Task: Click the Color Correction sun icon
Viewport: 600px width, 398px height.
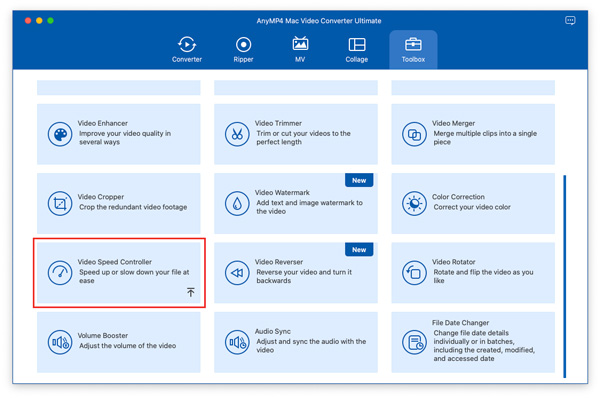Action: (414, 204)
